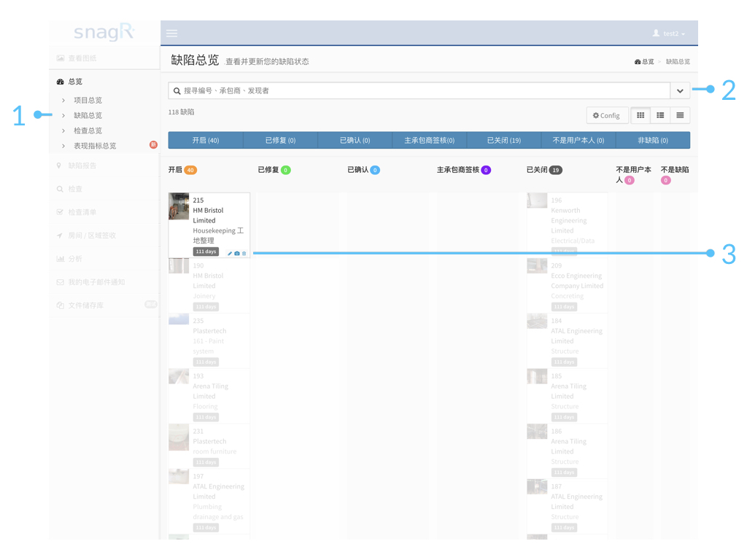Select the 非缺陷 (0) tab
747x560 pixels.
point(653,140)
